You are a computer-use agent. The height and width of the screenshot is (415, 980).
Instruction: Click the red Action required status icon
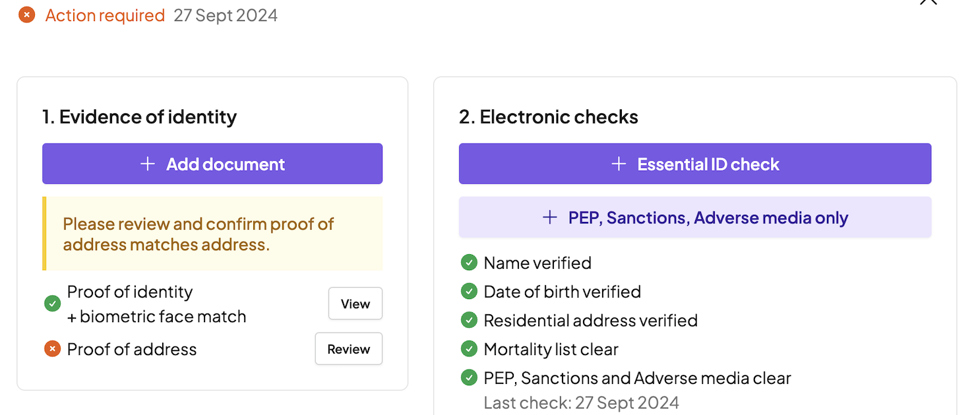click(27, 15)
